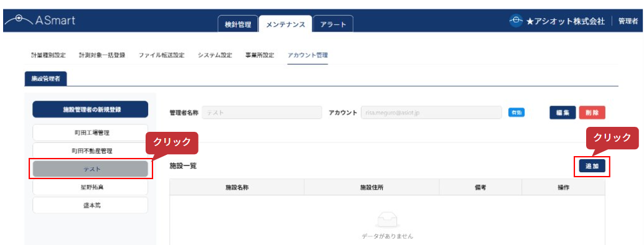Click the 施設住所 column header
Image resolution: width=644 pixels, height=245 pixels.
pyautogui.click(x=371, y=187)
